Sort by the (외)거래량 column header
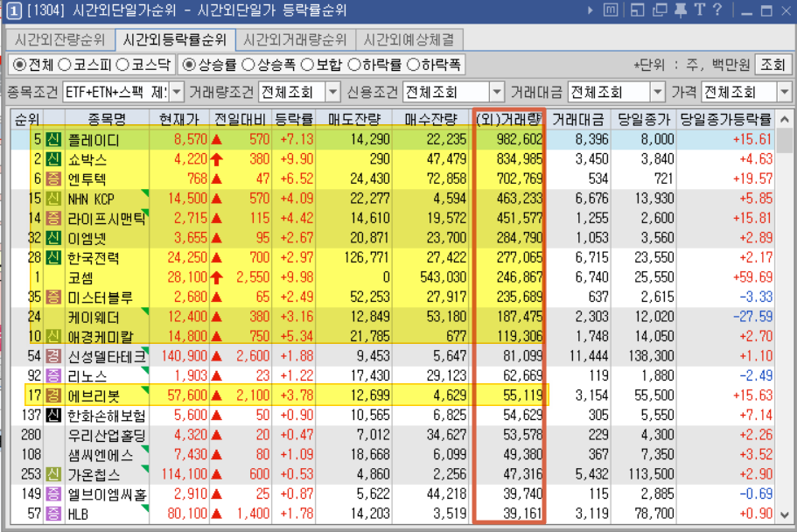The width and height of the screenshot is (797, 532). tap(509, 119)
